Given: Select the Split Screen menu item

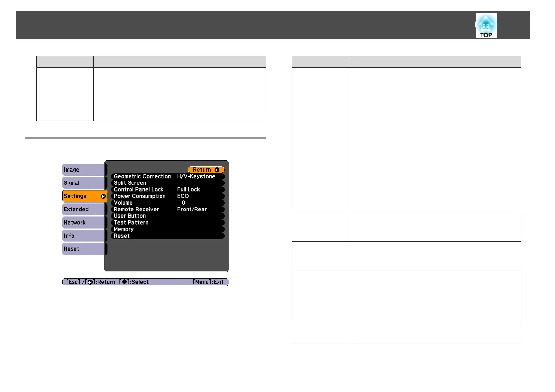Looking at the screenshot, I should [168, 183].
